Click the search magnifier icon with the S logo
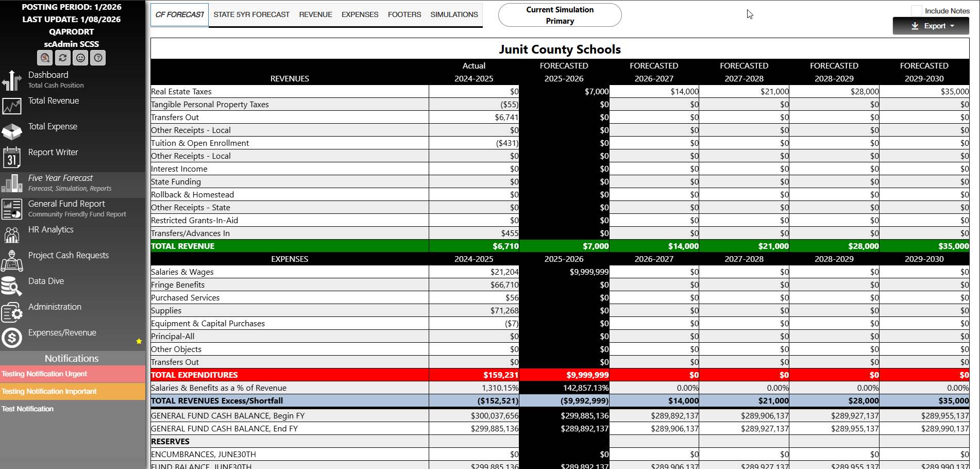Viewport: 980px width, 469px height. (45, 58)
